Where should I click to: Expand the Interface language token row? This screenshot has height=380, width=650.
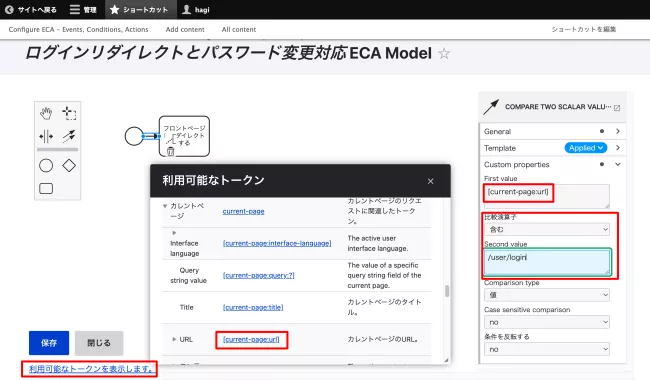pyautogui.click(x=174, y=232)
